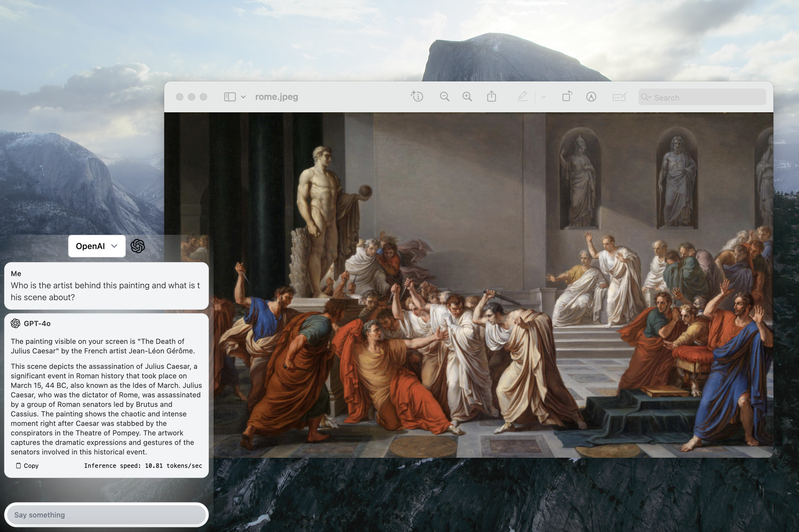Open the OpenAI provider dropdown
Viewport: 799px width, 532px height.
tap(97, 246)
